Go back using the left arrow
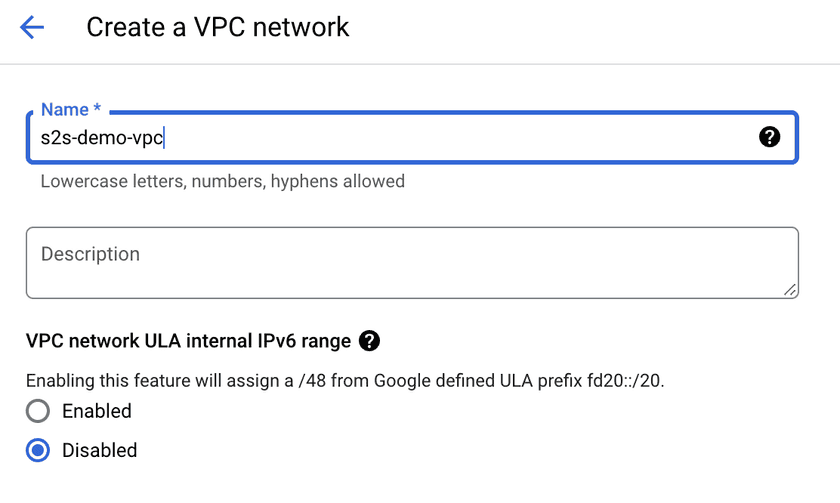The height and width of the screenshot is (503, 840). point(32,27)
